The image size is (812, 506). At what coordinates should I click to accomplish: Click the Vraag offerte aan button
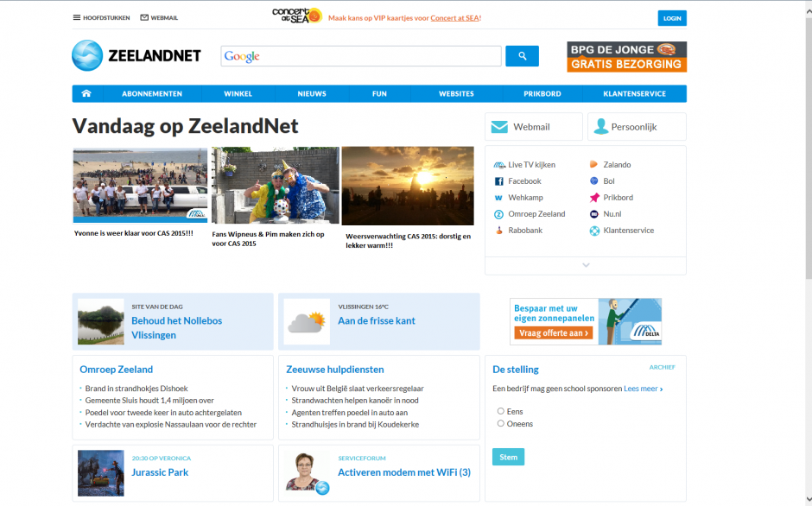[554, 333]
